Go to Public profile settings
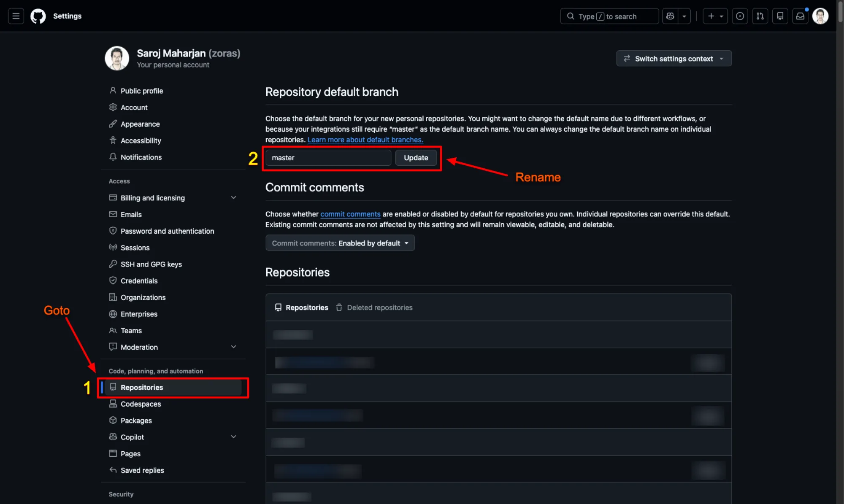The height and width of the screenshot is (504, 844). (x=173, y=91)
